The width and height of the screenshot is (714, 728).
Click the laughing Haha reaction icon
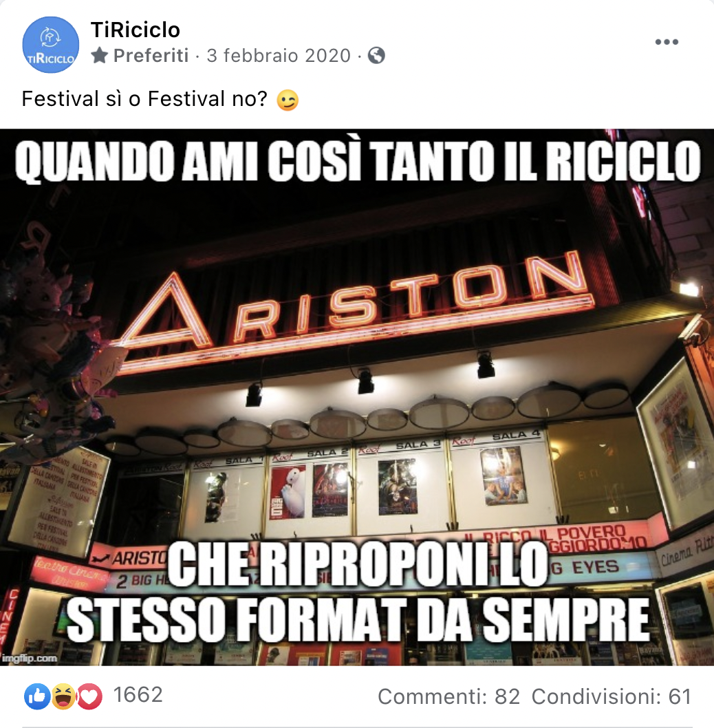63,696
